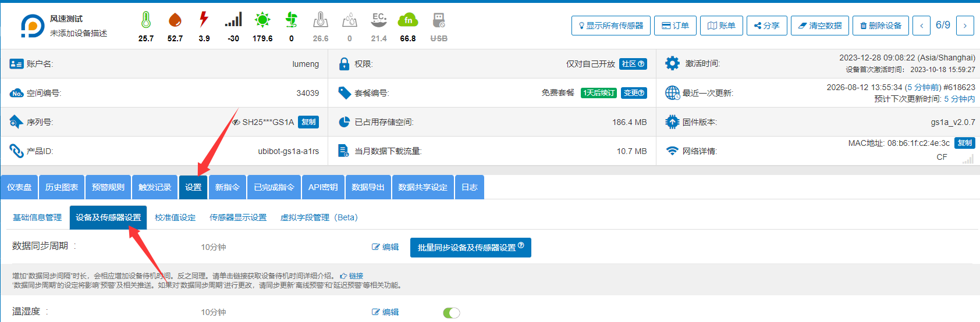This screenshot has height=322, width=980.
Task: Open the 已完成指令 tab
Action: click(x=274, y=187)
